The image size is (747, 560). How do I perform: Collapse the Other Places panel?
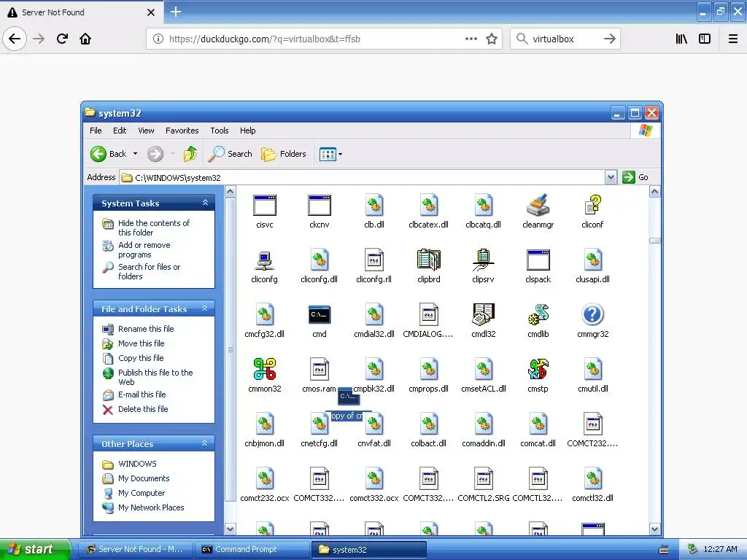(205, 443)
